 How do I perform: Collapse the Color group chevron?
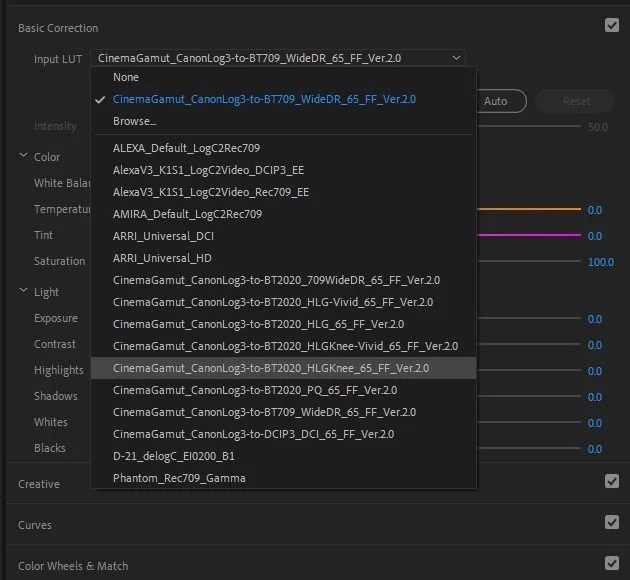[24, 155]
